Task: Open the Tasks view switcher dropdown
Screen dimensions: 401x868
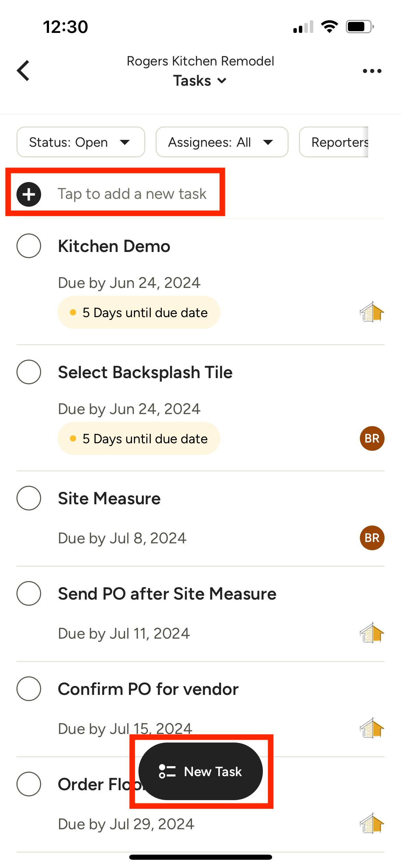Action: [x=200, y=81]
